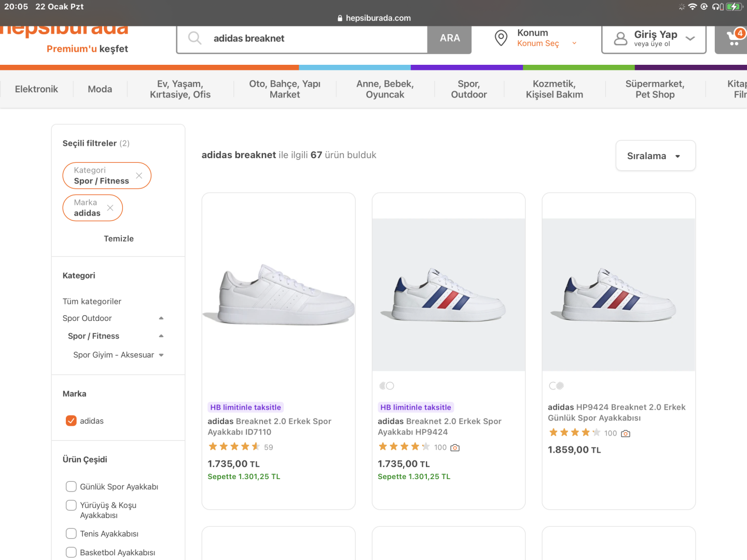Remove the adidas brand filter chip
This screenshot has width=747, height=560.
110,208
